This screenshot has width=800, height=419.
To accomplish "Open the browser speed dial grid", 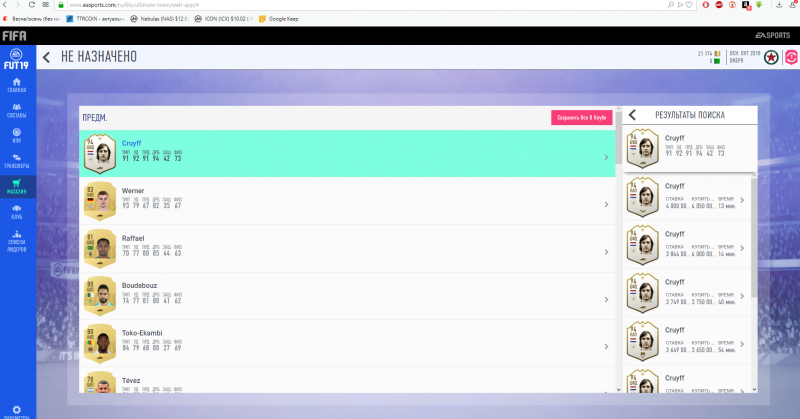I will pos(45,5).
